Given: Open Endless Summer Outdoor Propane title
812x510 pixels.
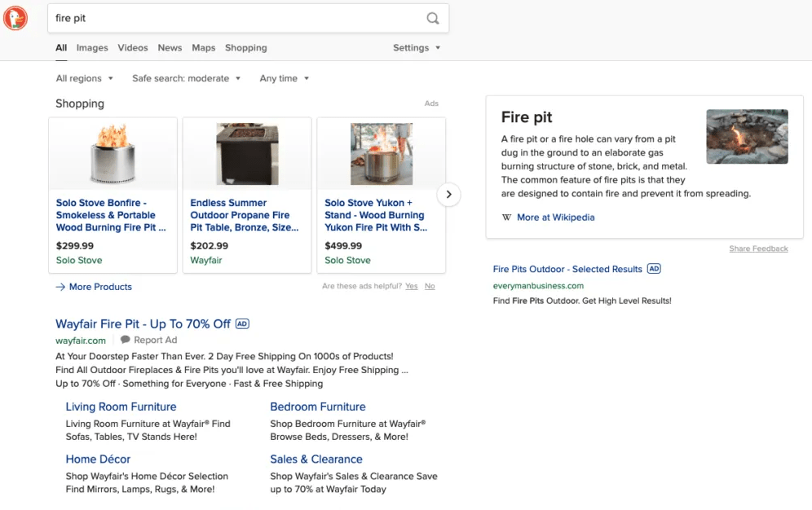Looking at the screenshot, I should tap(245, 215).
